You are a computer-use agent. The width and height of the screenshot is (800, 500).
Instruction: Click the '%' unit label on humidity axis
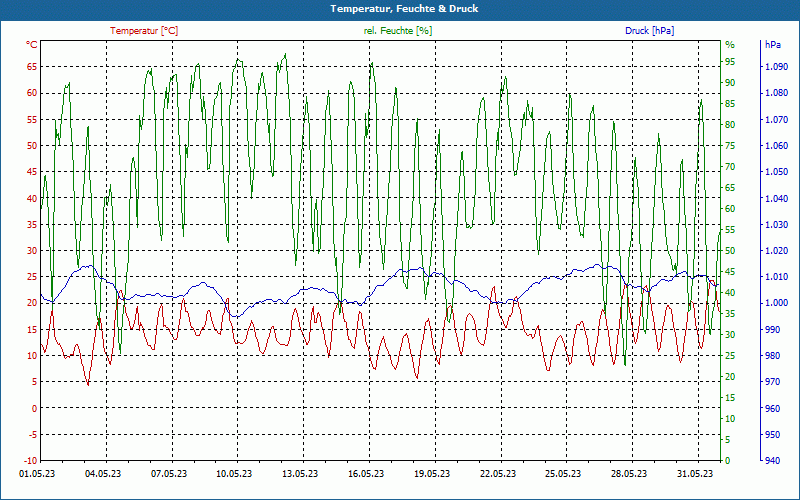pyautogui.click(x=730, y=45)
